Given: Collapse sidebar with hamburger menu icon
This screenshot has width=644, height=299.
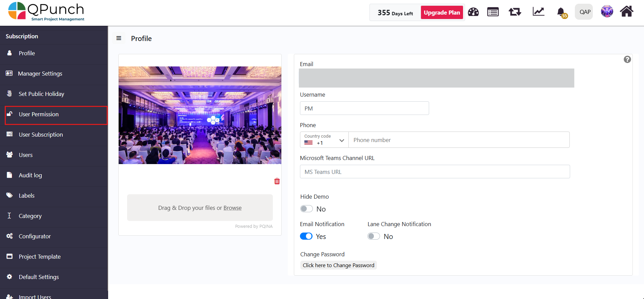Looking at the screenshot, I should point(119,38).
